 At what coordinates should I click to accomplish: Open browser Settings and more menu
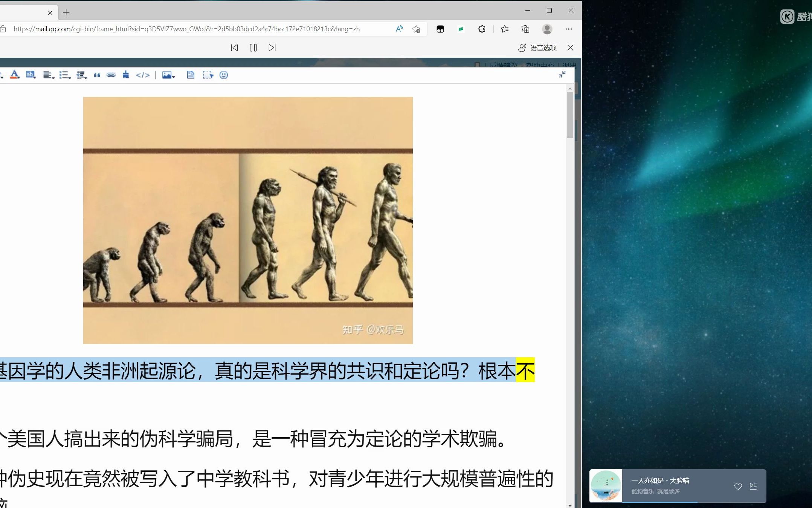click(x=569, y=29)
